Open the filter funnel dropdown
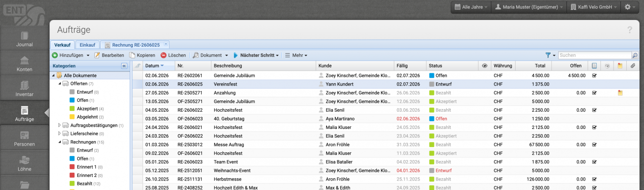This screenshot has width=644, height=190. coord(551,55)
